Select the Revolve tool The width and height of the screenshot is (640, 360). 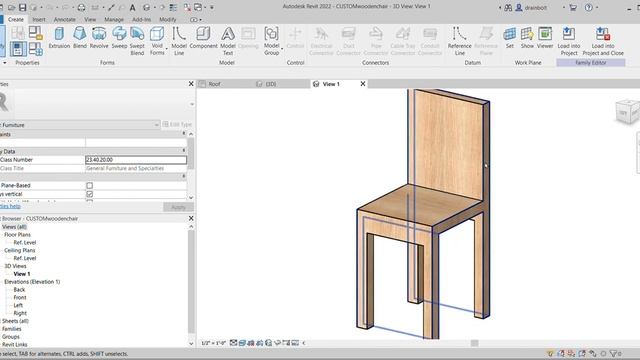coord(99,38)
